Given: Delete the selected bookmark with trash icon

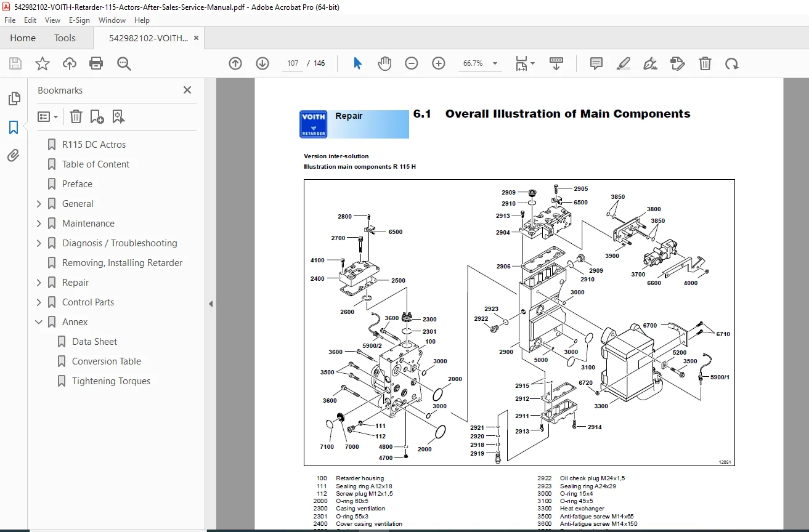Looking at the screenshot, I should point(76,116).
